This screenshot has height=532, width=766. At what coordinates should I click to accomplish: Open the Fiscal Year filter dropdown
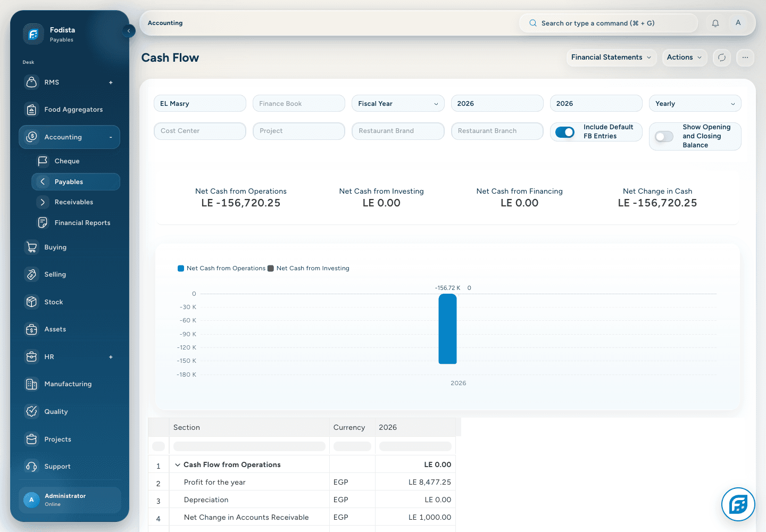[x=398, y=103]
